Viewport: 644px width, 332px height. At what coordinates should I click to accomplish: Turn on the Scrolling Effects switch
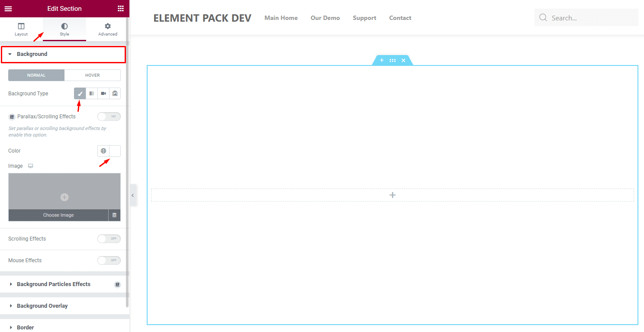(x=109, y=239)
